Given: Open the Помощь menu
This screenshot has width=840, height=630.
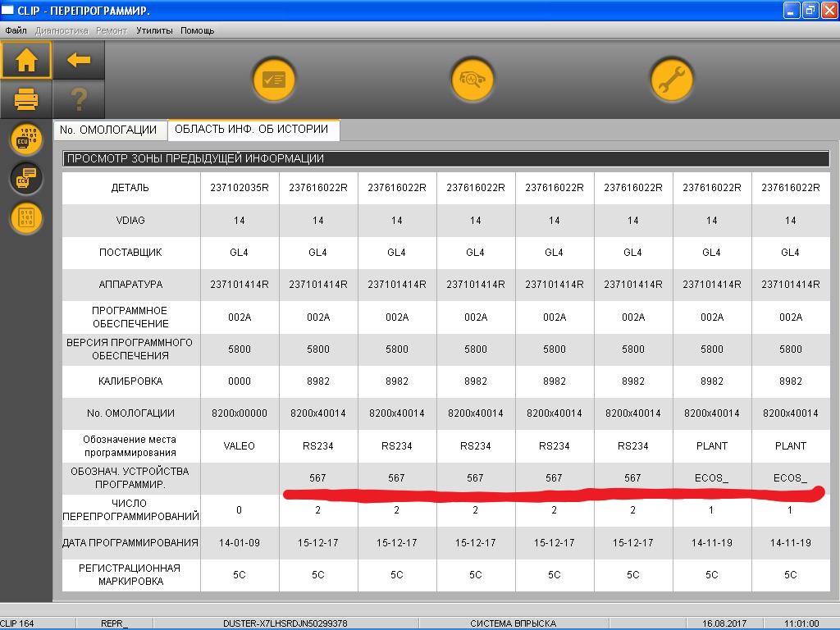Looking at the screenshot, I should pyautogui.click(x=197, y=30).
